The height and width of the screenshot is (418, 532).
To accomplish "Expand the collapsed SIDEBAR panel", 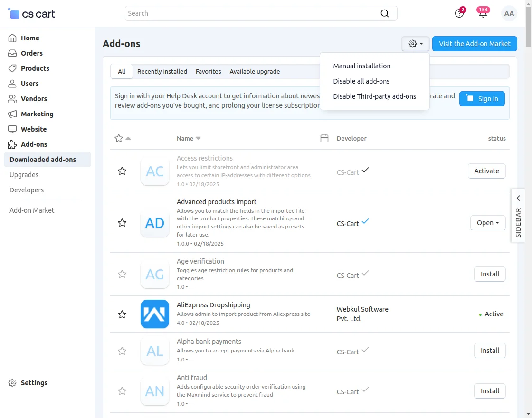I will point(518,216).
